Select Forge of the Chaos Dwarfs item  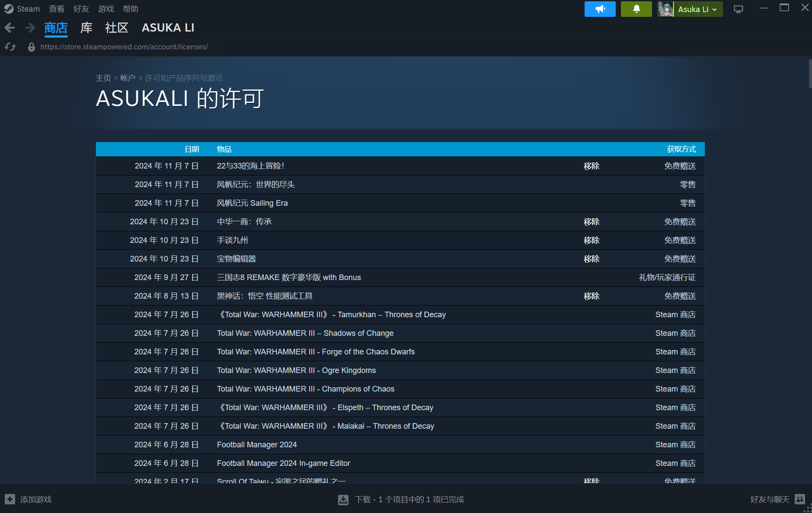(x=316, y=352)
